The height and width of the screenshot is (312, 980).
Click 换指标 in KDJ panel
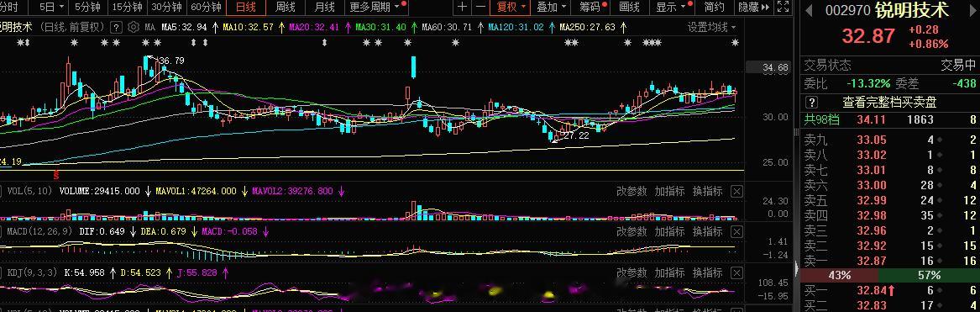tap(708, 273)
